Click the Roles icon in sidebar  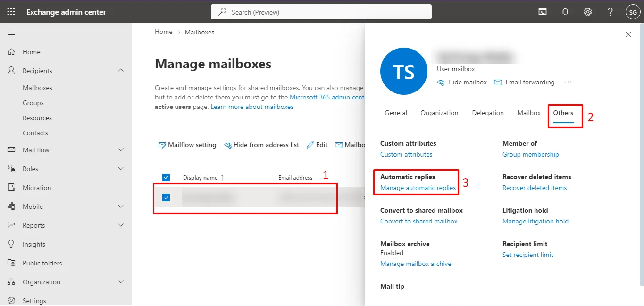click(x=12, y=169)
